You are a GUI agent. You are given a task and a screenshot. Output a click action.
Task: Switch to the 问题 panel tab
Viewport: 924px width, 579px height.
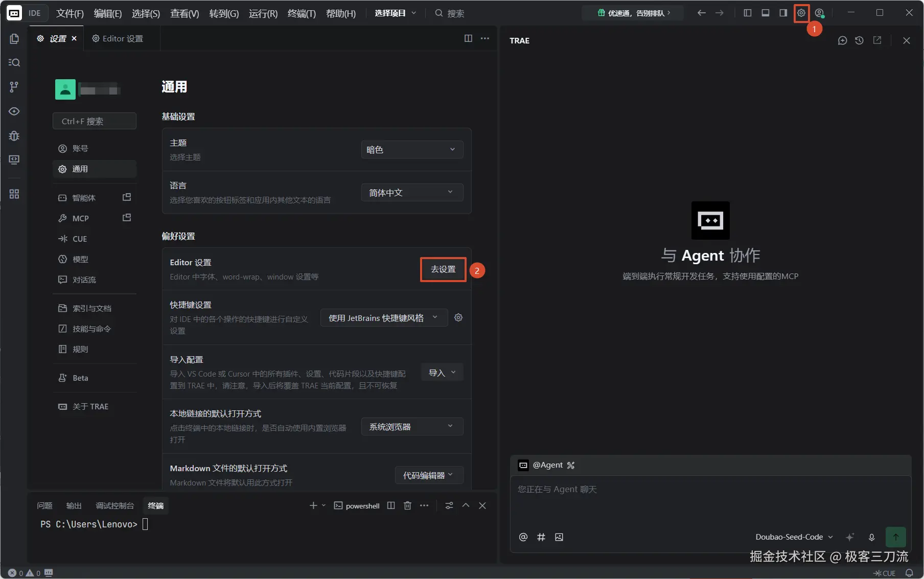44,505
